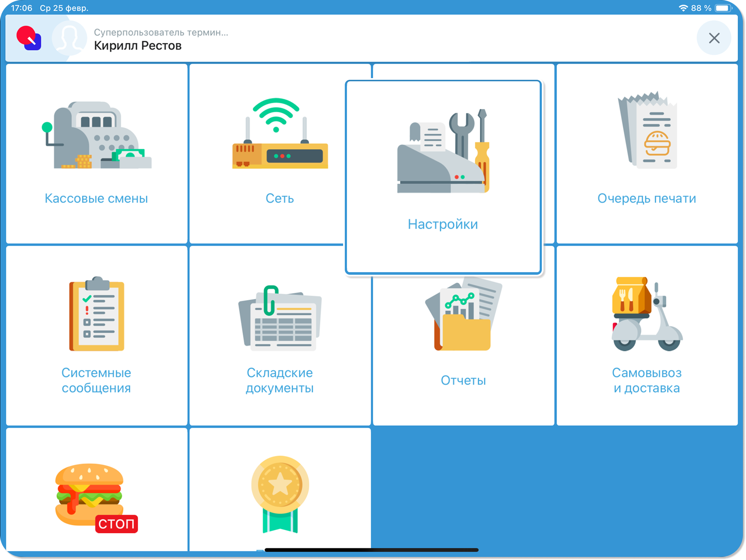Open the Настройки printer and tools icon
746x560 pixels.
pyautogui.click(x=443, y=152)
